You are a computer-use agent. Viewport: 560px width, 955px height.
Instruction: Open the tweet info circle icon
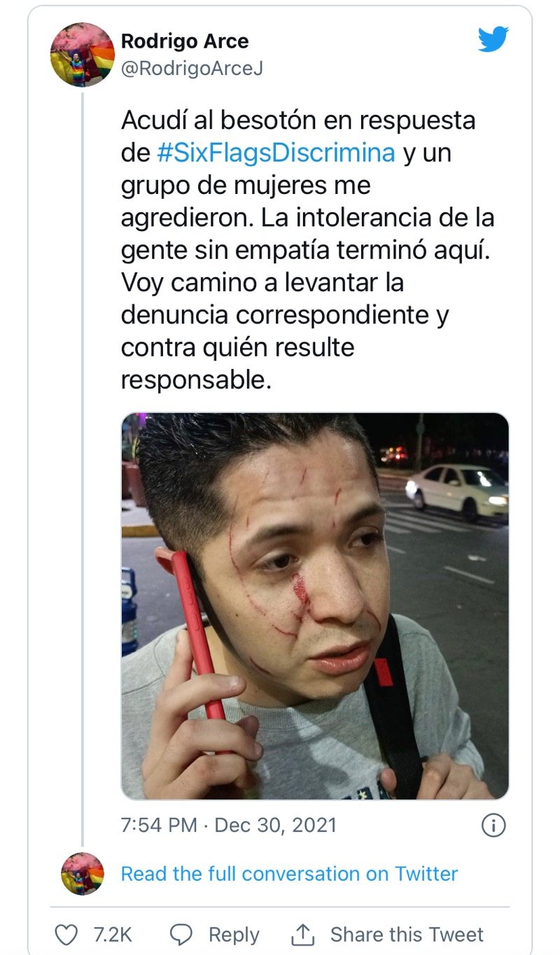(x=493, y=825)
